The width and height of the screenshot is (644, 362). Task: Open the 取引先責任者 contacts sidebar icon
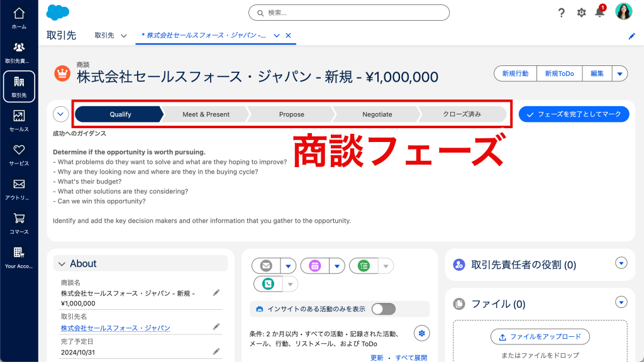19,53
